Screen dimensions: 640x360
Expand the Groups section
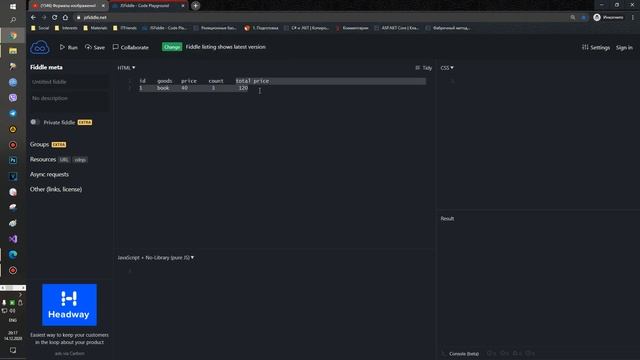coord(39,144)
